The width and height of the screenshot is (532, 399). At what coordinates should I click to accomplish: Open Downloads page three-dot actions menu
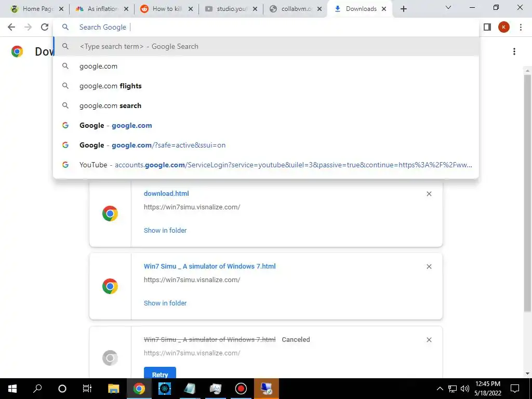(514, 51)
